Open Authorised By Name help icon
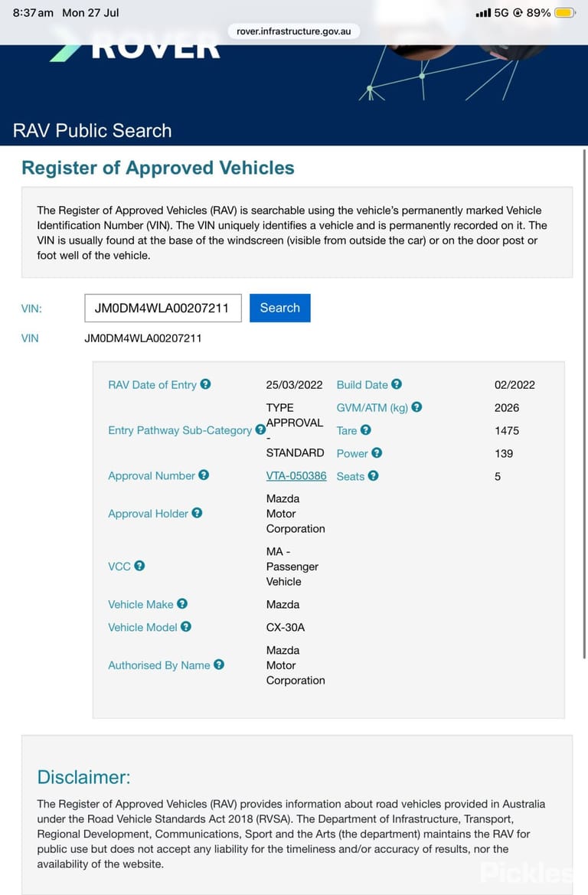 pos(219,665)
